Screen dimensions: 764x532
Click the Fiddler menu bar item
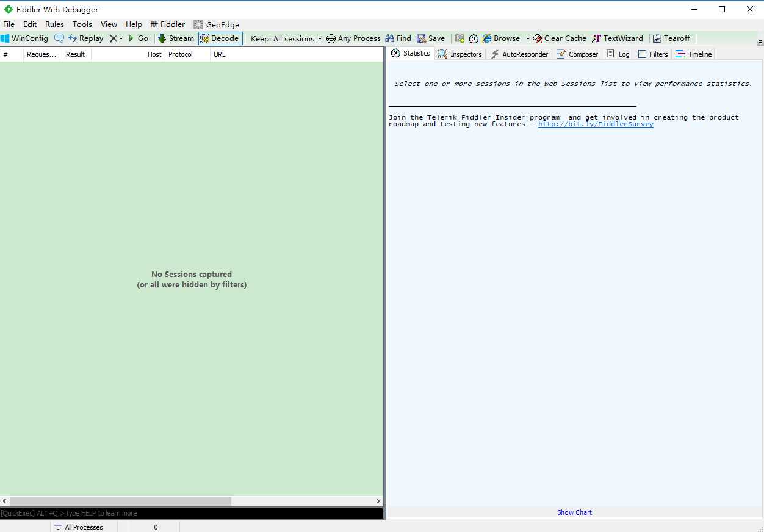click(168, 24)
